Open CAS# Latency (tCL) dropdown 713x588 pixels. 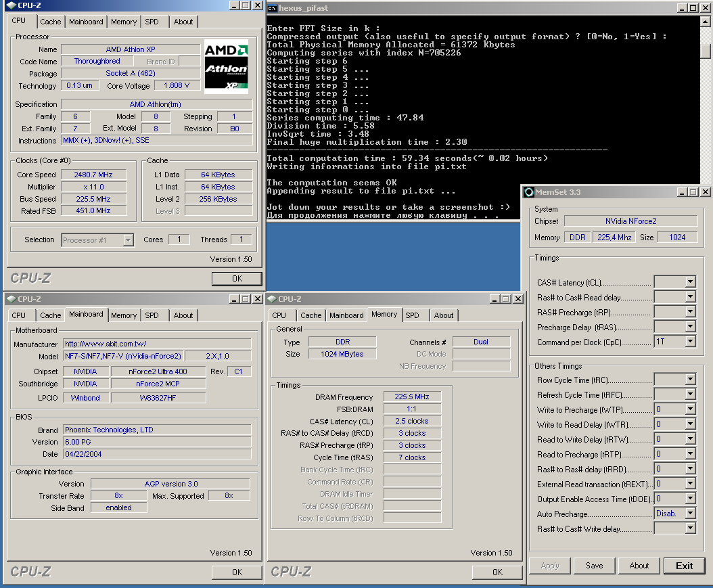pos(690,282)
